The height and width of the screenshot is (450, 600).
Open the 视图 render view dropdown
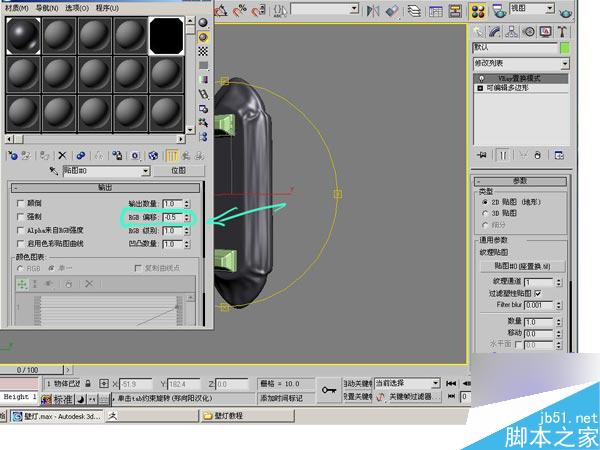pos(550,8)
